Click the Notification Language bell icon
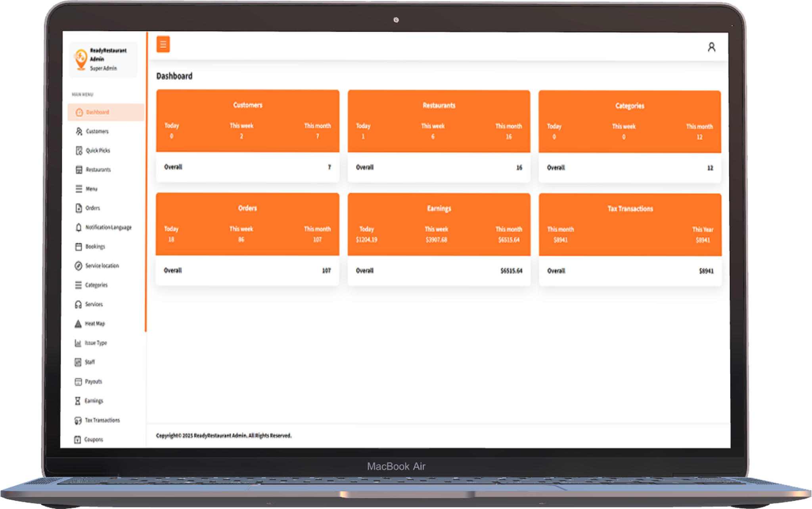The width and height of the screenshot is (812, 509). pos(79,227)
